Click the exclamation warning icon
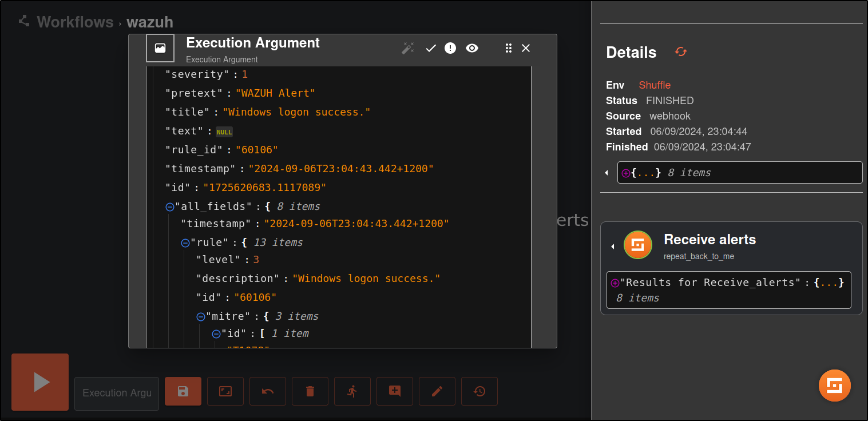This screenshot has height=421, width=868. (x=450, y=48)
